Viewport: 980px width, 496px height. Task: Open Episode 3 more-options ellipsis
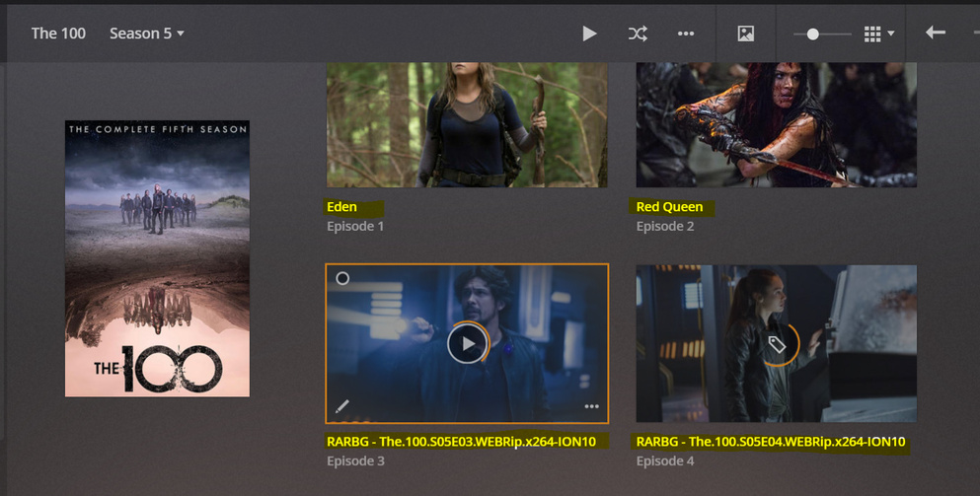591,406
